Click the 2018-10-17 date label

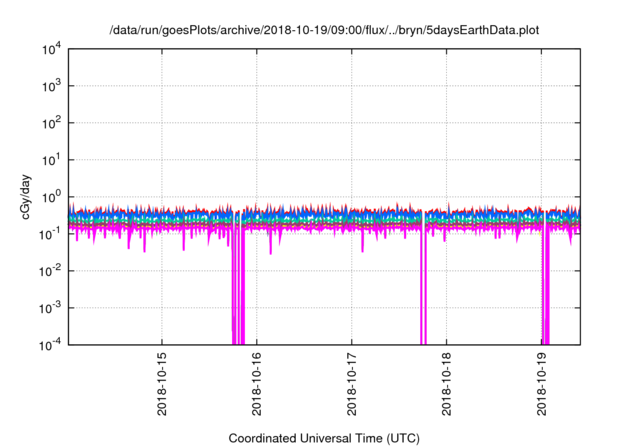(352, 384)
